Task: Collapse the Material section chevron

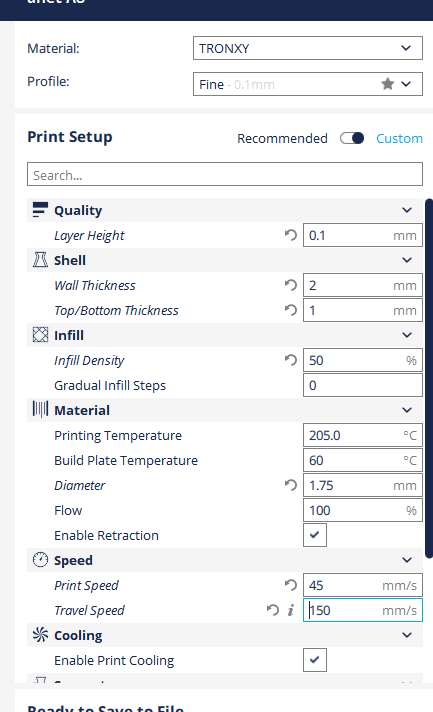Action: (x=407, y=410)
